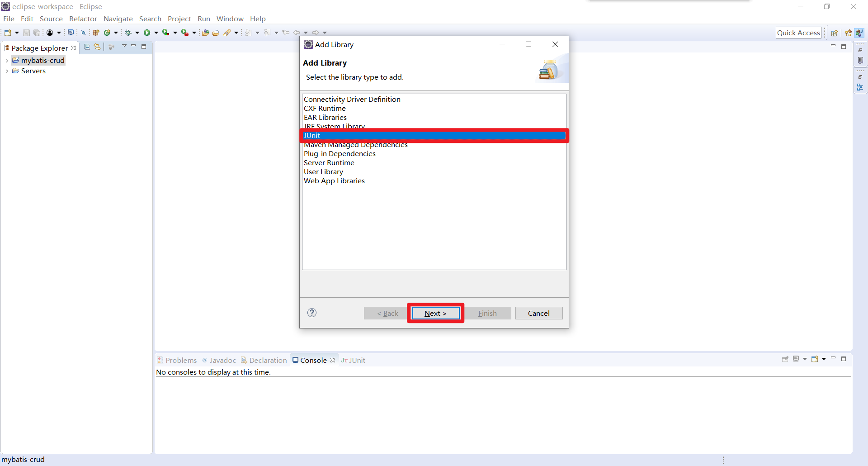
Task: Open the New file dropdown arrow
Action: [x=17, y=33]
